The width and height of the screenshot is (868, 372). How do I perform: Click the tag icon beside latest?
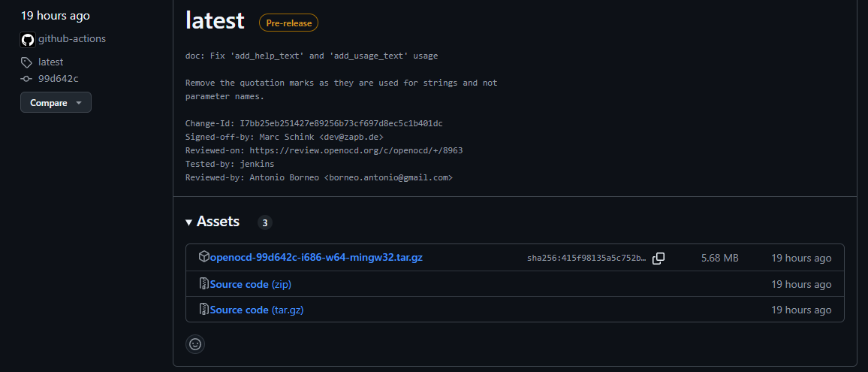pyautogui.click(x=26, y=62)
